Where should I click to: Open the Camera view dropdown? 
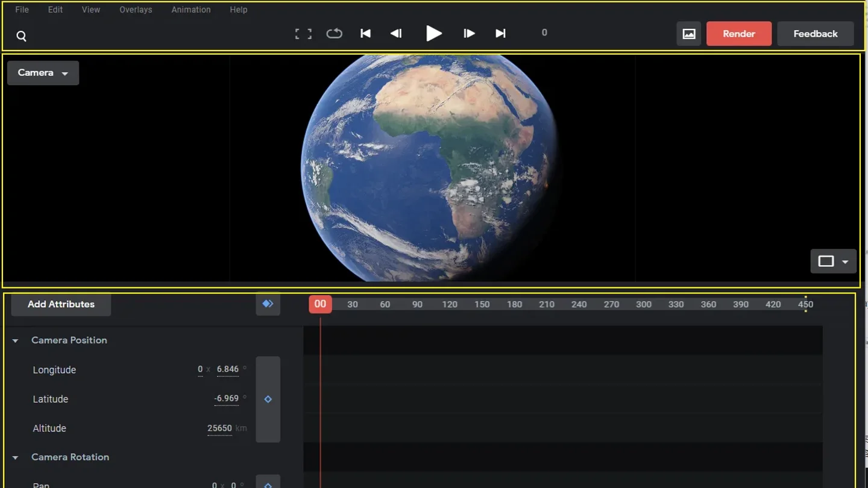point(43,73)
